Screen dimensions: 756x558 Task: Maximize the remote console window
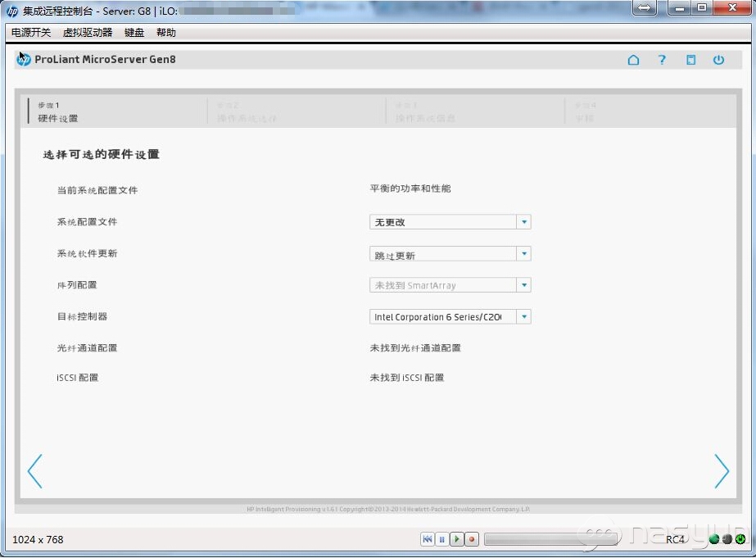point(702,7)
